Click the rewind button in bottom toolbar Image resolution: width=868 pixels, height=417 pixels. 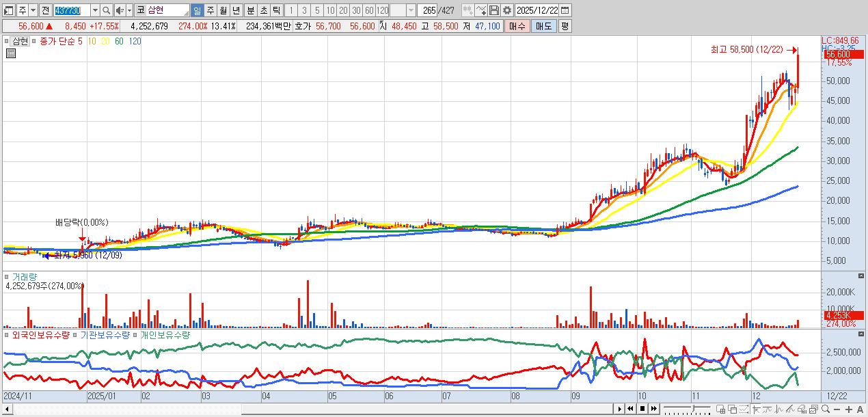pos(631,409)
